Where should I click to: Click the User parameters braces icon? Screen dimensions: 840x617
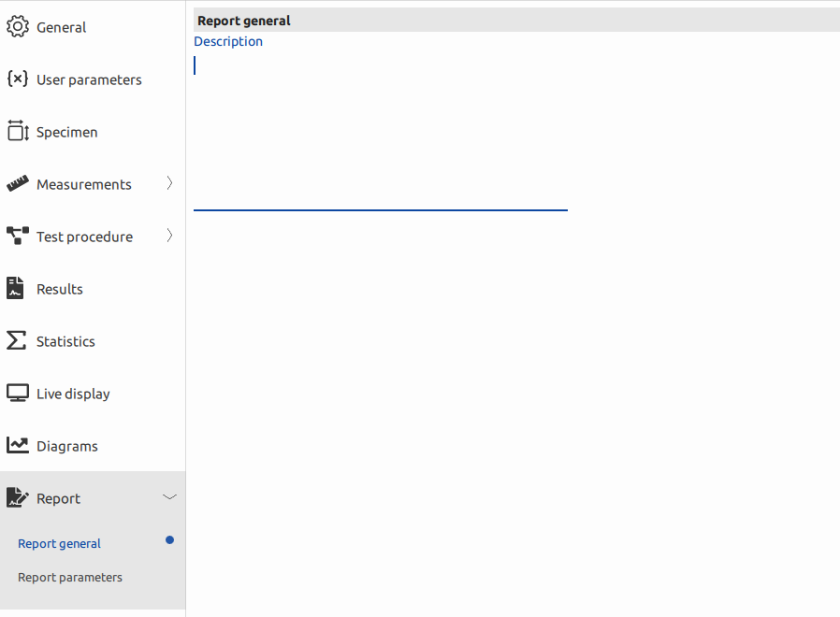(18, 79)
